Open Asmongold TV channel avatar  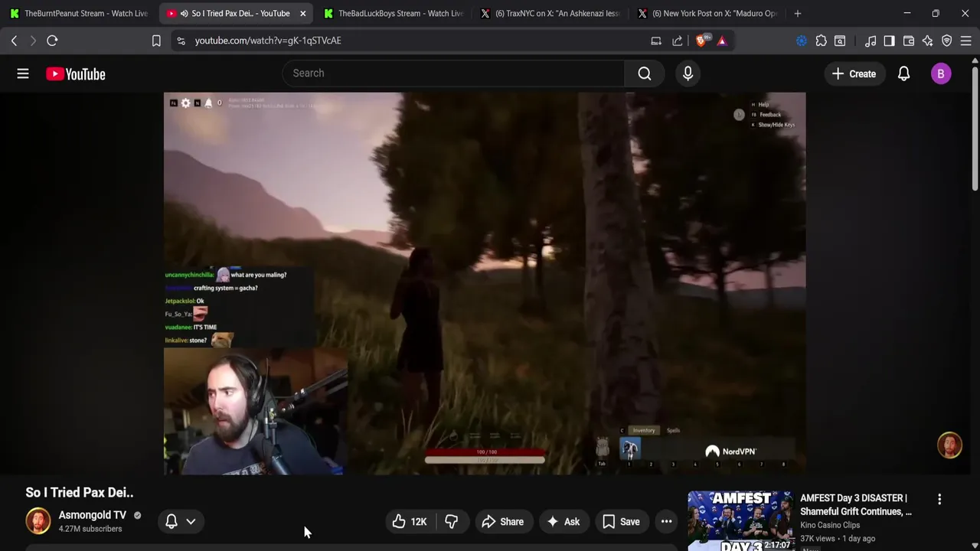point(38,521)
